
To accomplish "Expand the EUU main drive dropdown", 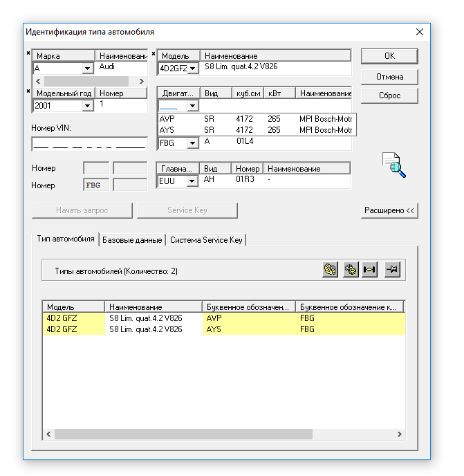I will 192,181.
